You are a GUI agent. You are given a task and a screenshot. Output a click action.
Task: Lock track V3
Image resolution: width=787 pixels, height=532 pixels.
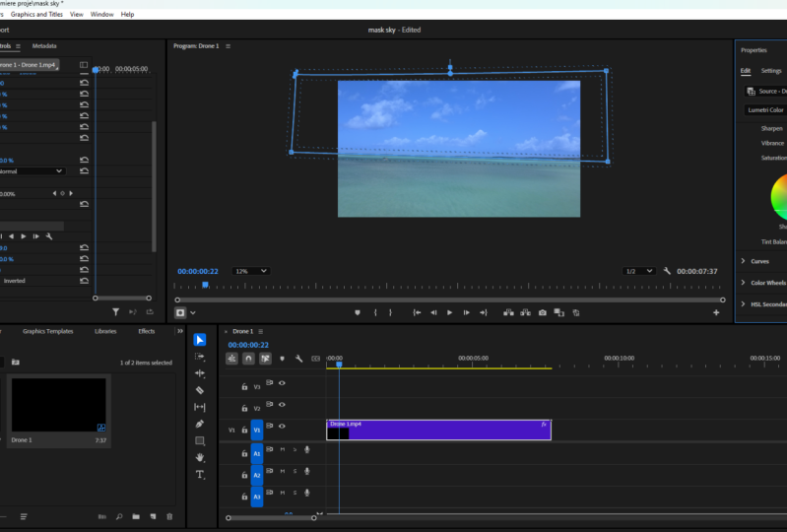(244, 386)
